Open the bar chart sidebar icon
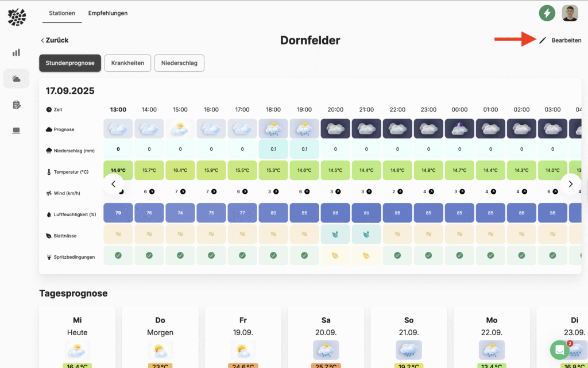The height and width of the screenshot is (368, 588). (16, 52)
